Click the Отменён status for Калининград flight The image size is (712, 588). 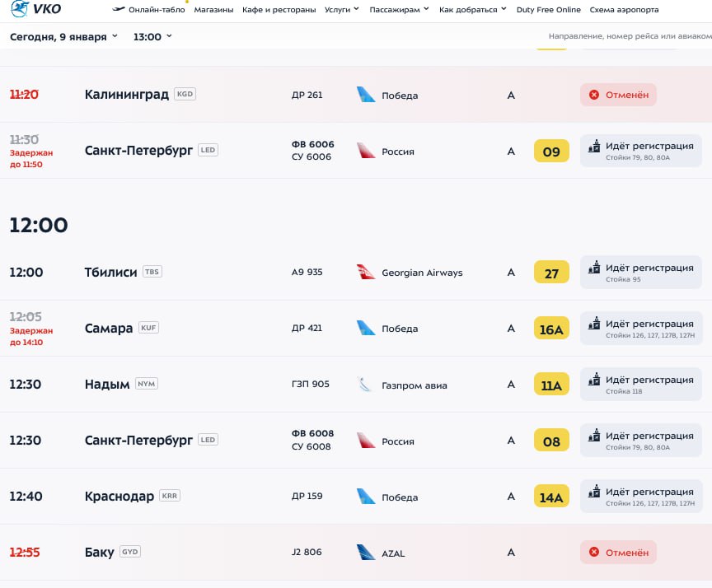click(x=618, y=95)
